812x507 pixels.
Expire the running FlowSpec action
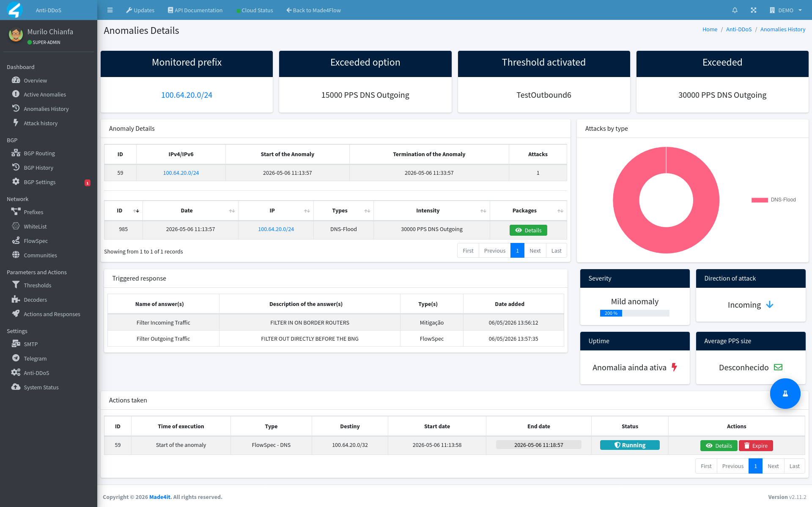coord(756,446)
